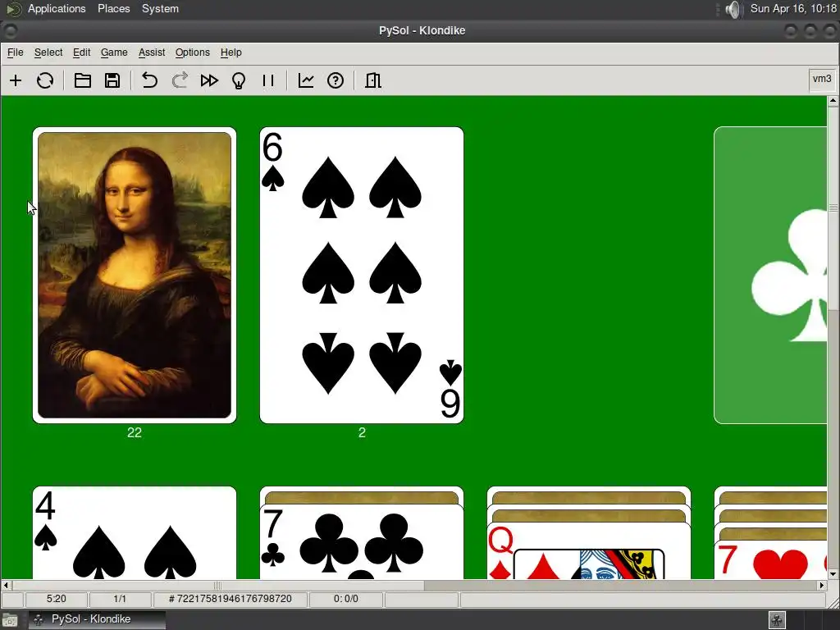The width and height of the screenshot is (840, 630).
Task: Click the horizontal scrollbar thumb
Action: pos(218,586)
